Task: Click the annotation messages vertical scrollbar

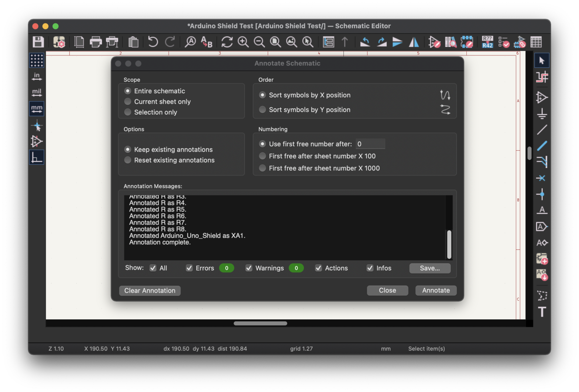Action: 449,244
